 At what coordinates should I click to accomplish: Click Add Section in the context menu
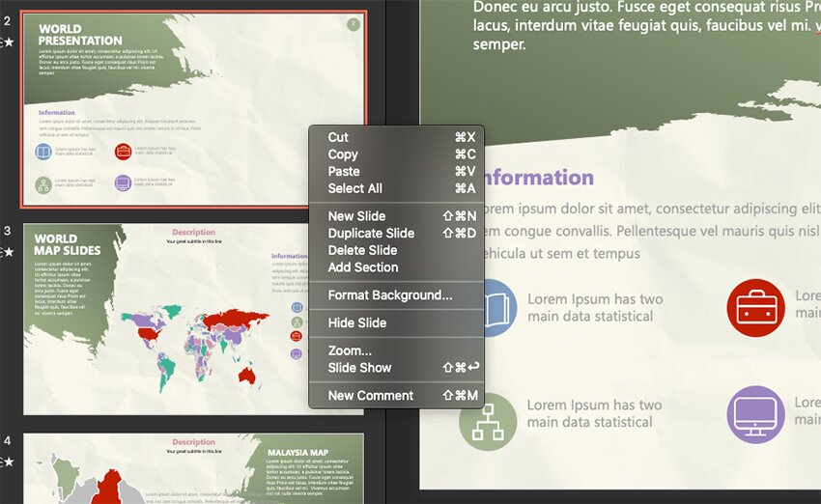click(362, 267)
